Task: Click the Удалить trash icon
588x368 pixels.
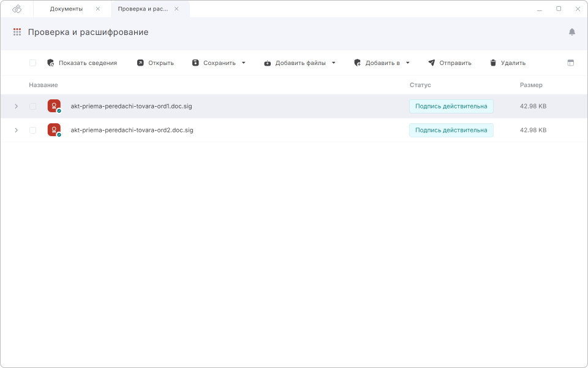Action: 493,63
